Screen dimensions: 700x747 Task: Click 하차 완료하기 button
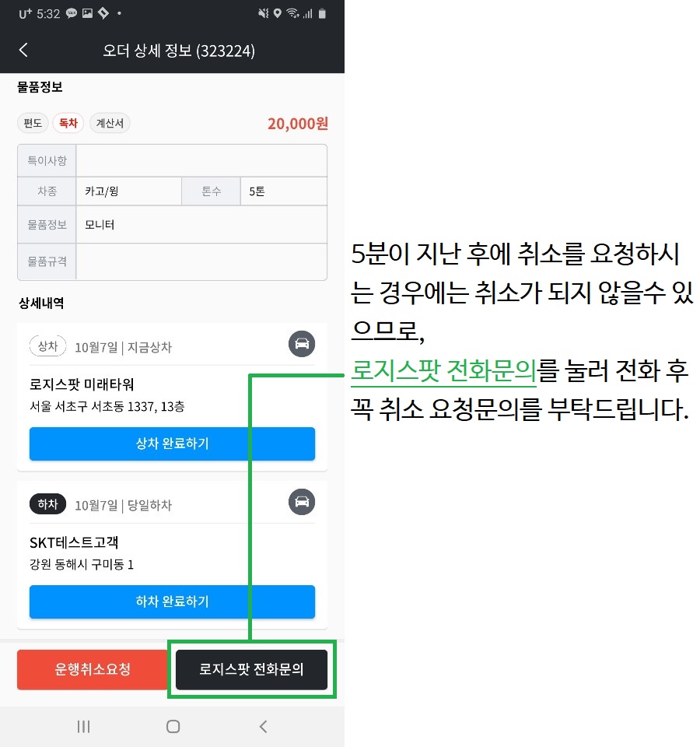172,601
